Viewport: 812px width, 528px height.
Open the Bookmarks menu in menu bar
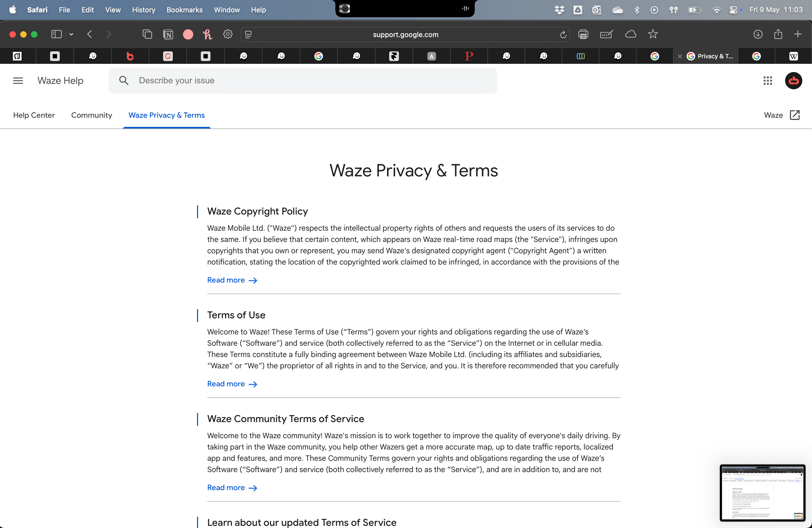pos(184,10)
